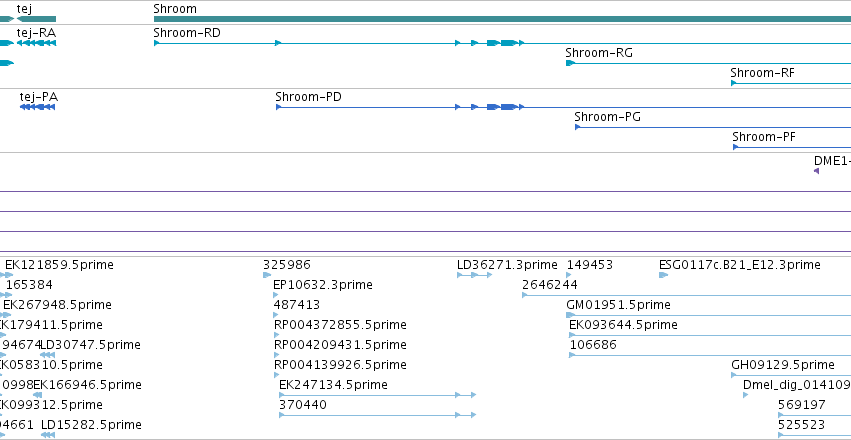Select the ESG0117c.B21_E12.3prime marker

tap(663, 275)
